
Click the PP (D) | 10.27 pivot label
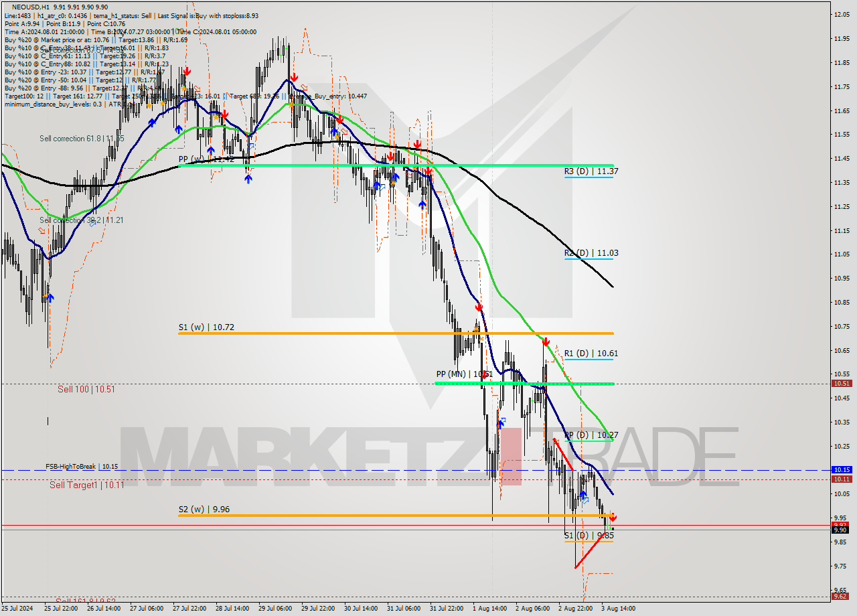pyautogui.click(x=591, y=435)
